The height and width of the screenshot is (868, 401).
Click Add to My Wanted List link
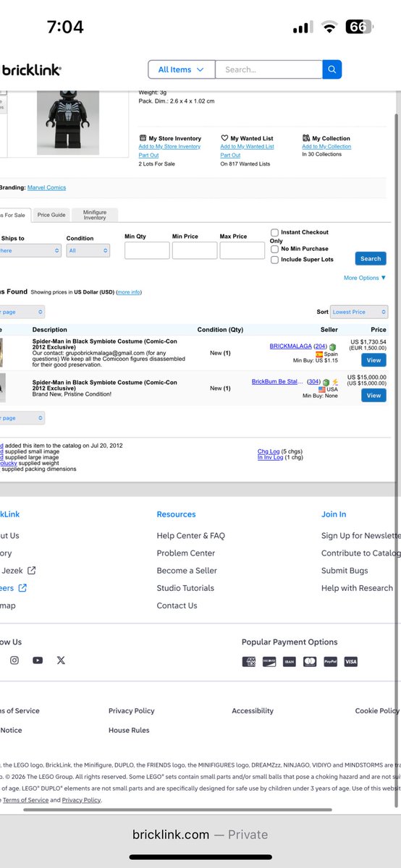[247, 147]
